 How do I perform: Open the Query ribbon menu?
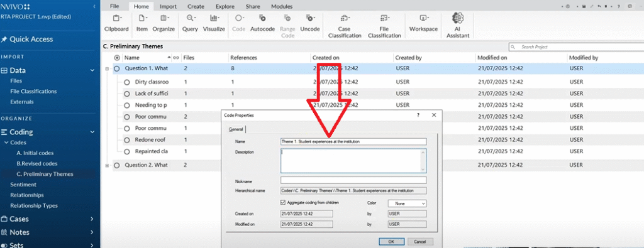pos(190,23)
